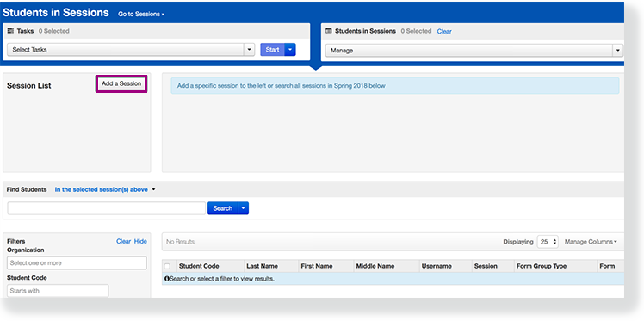Image resolution: width=644 pixels, height=321 pixels.
Task: Toggle the select-all checkbox in the table header
Action: [x=167, y=266]
